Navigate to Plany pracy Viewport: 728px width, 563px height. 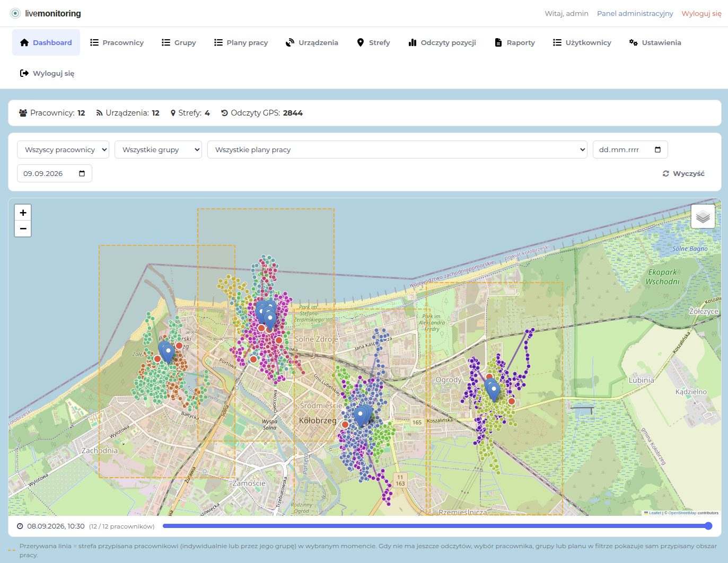[x=241, y=42]
